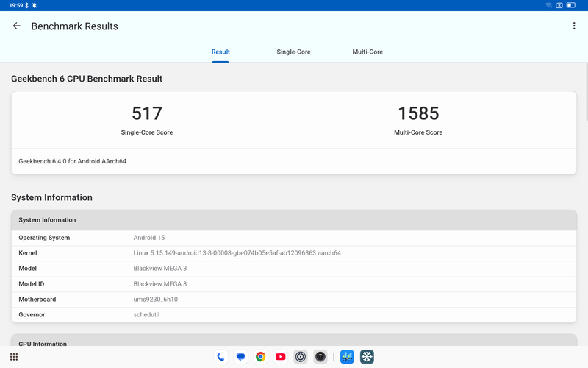
Task: Switch to the Result tab
Action: [x=220, y=52]
